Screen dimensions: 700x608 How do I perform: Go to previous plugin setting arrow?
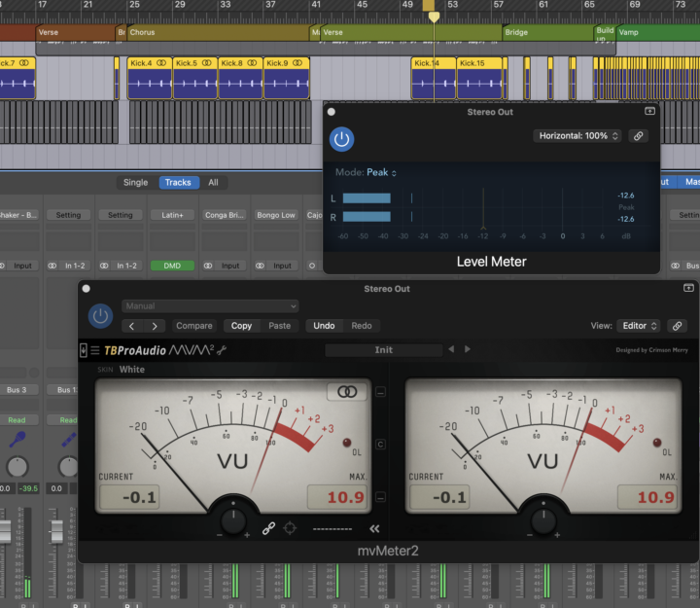coord(131,326)
